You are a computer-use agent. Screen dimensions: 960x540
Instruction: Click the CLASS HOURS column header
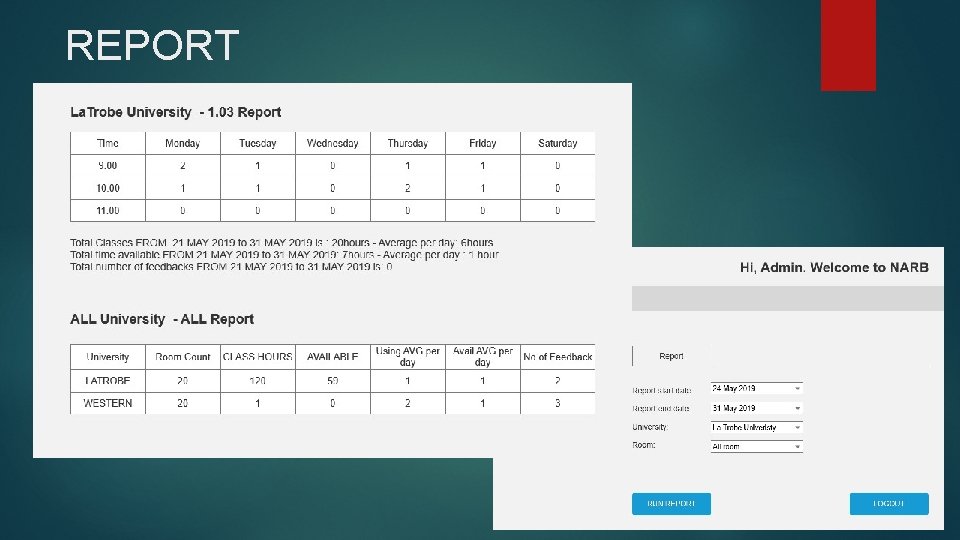click(258, 357)
